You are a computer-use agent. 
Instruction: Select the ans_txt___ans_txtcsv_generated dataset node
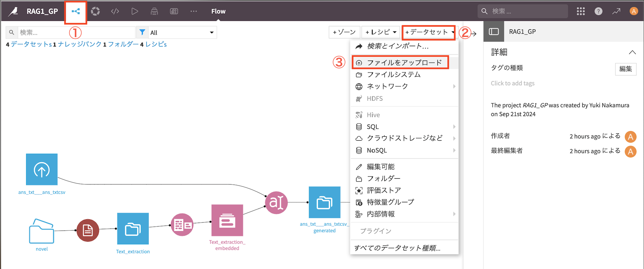tap(325, 202)
